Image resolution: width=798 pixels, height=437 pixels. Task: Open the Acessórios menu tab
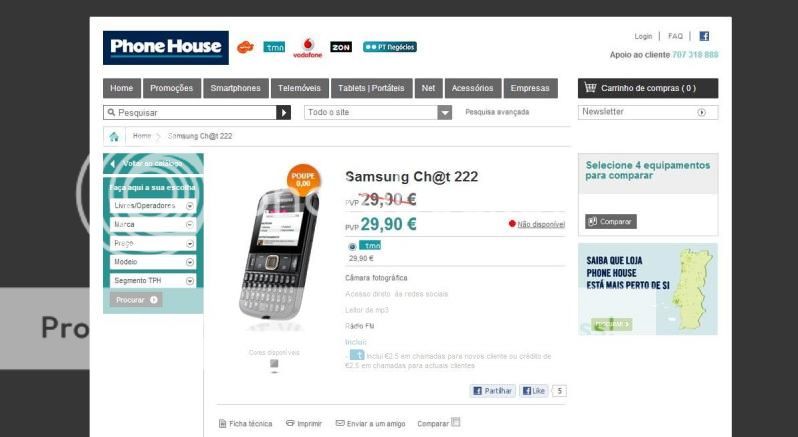tap(473, 88)
